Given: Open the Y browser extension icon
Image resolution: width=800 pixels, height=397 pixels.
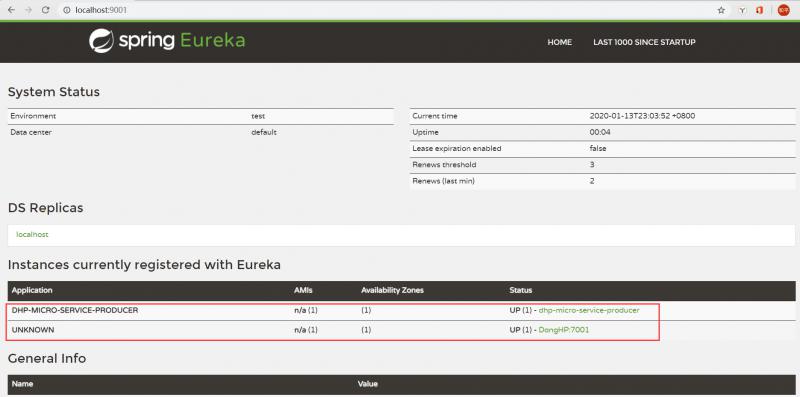Looking at the screenshot, I should tap(742, 10).
